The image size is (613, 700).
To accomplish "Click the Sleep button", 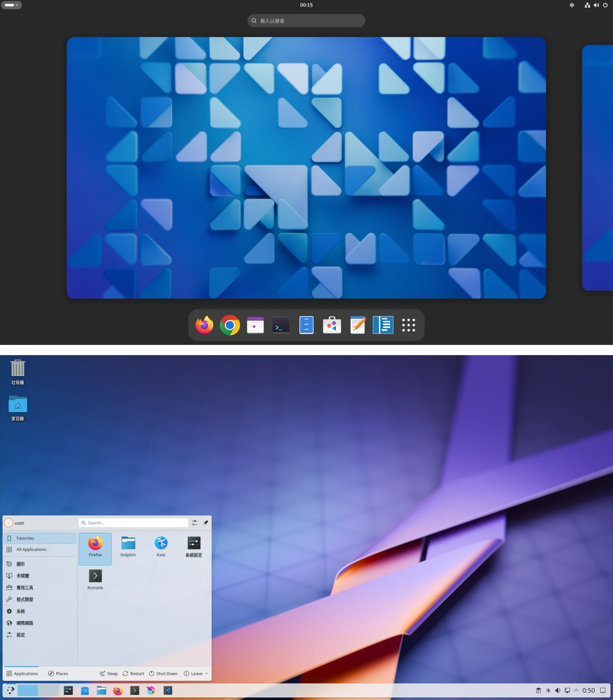I will 109,673.
